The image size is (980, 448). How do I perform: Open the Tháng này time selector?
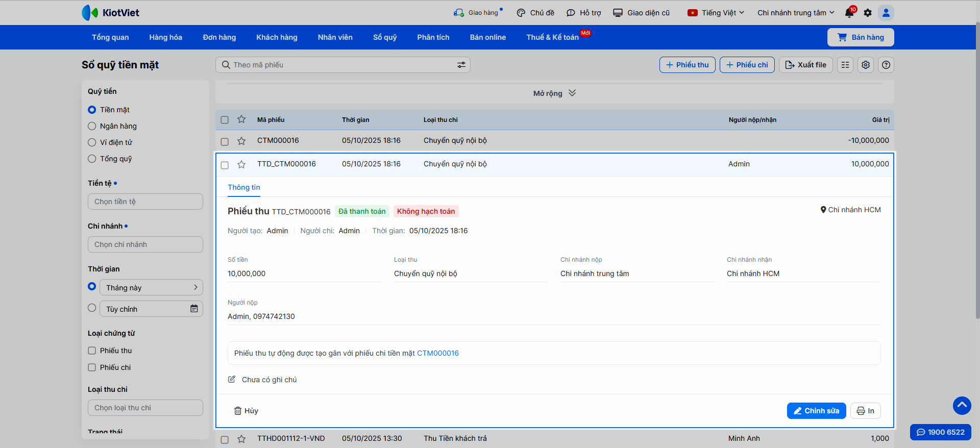coord(152,287)
